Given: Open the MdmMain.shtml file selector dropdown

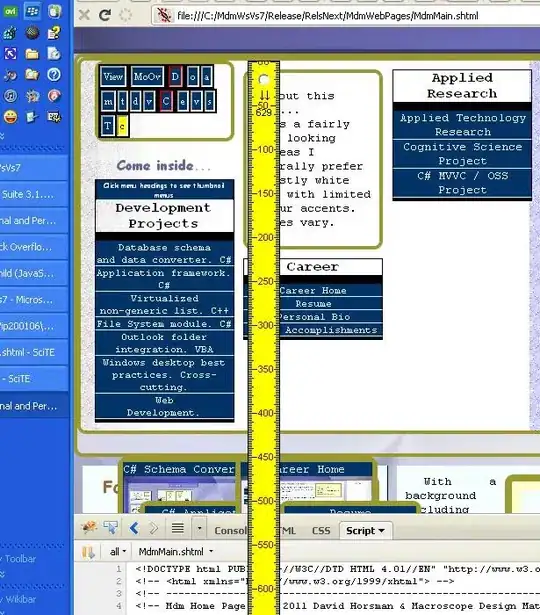Looking at the screenshot, I should click(176, 552).
